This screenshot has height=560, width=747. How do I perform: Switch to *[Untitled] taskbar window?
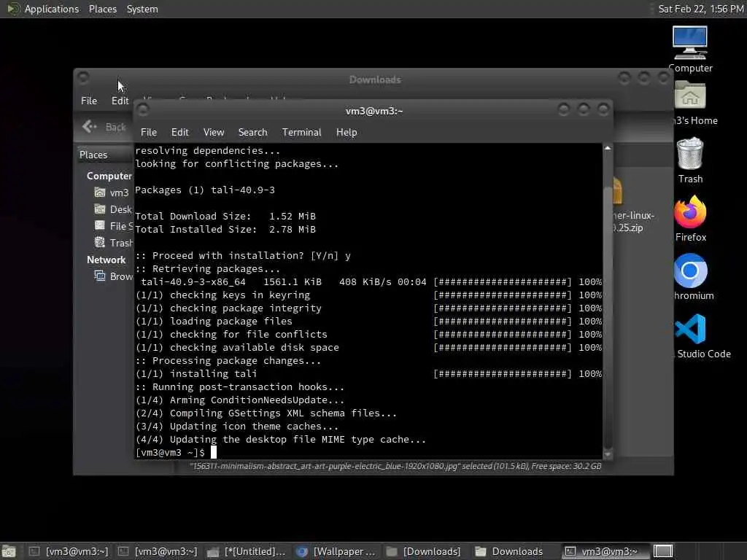[247, 551]
